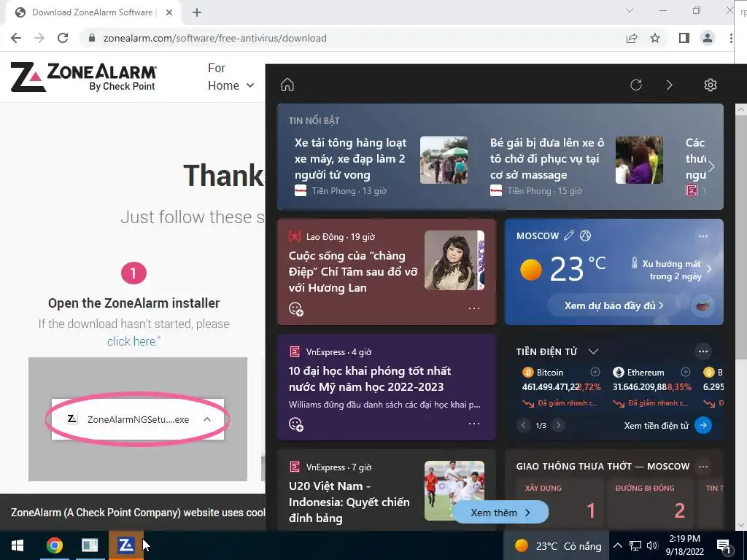The width and height of the screenshot is (747, 560).
Task: Open the For Home menu dropdown
Action: pos(231,77)
